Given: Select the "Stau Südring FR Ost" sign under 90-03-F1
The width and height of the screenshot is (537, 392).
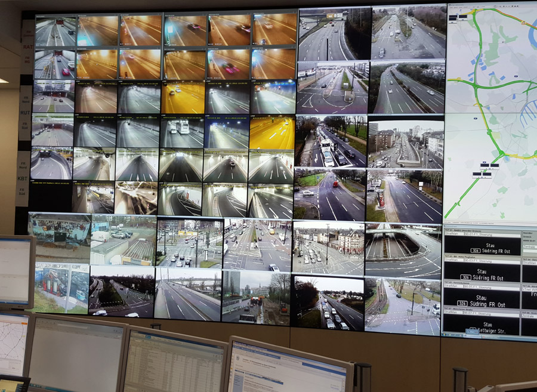Looking at the screenshot, I should [481, 273].
